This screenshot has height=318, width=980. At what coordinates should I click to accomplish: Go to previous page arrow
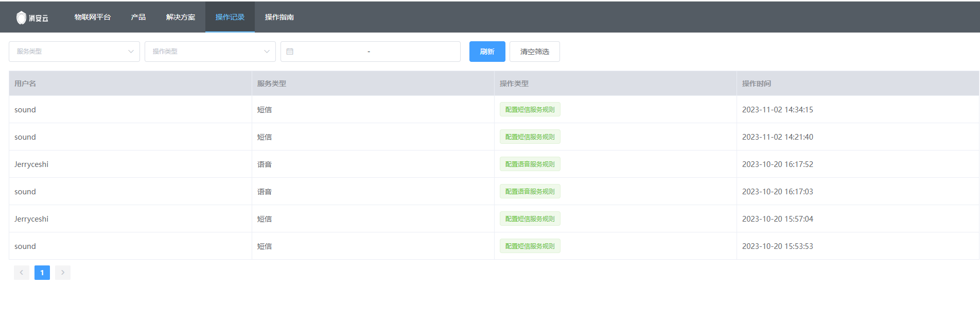pyautogui.click(x=22, y=273)
